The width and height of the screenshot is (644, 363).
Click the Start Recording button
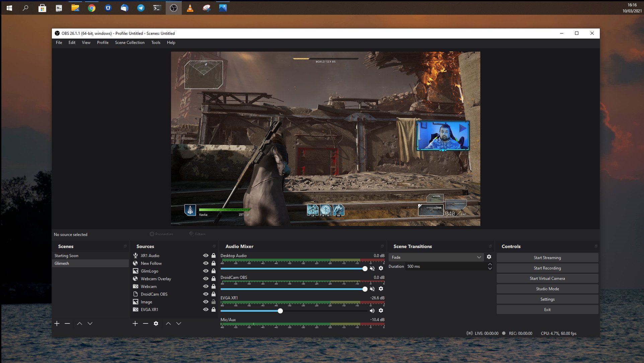pos(547,268)
